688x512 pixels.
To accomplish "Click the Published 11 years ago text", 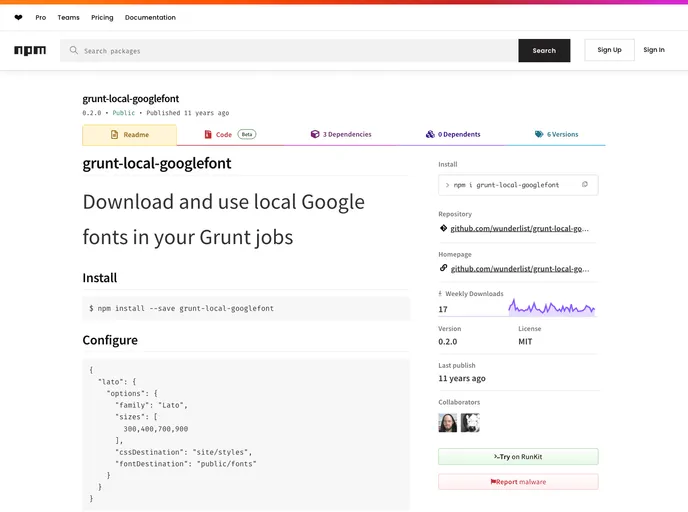I will point(188,113).
